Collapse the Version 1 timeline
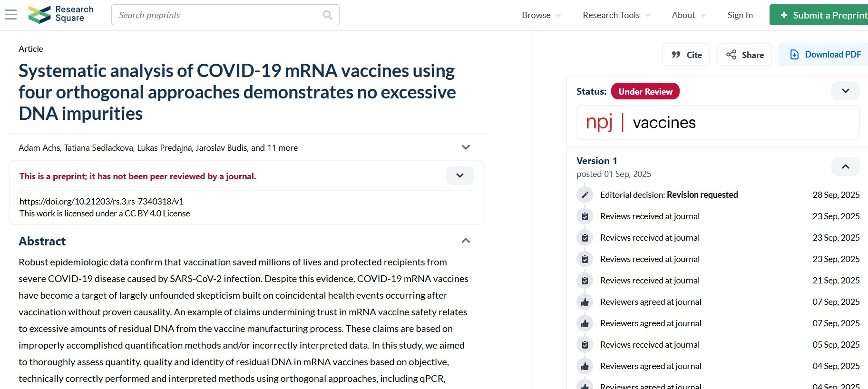868x389 pixels. point(845,166)
